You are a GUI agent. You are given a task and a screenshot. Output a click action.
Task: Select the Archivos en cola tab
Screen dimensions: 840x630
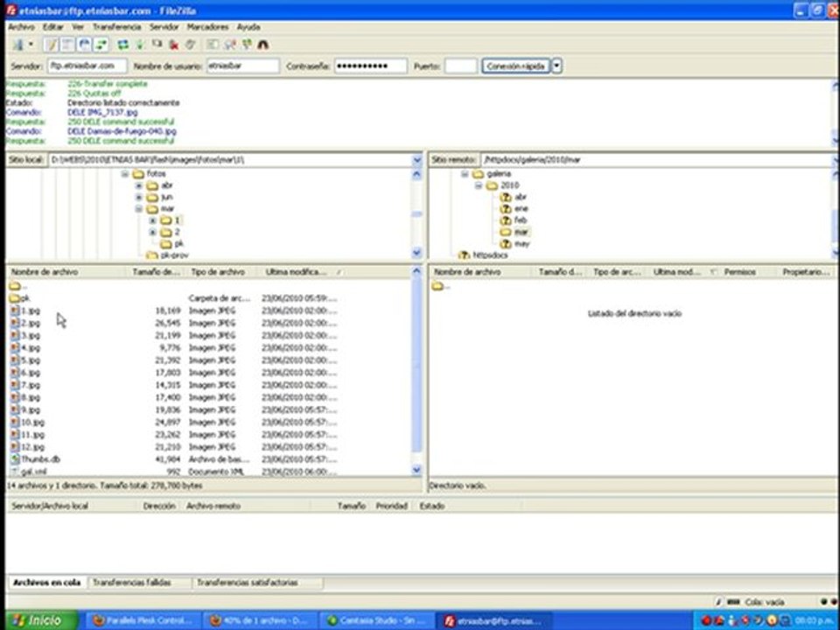[47, 583]
